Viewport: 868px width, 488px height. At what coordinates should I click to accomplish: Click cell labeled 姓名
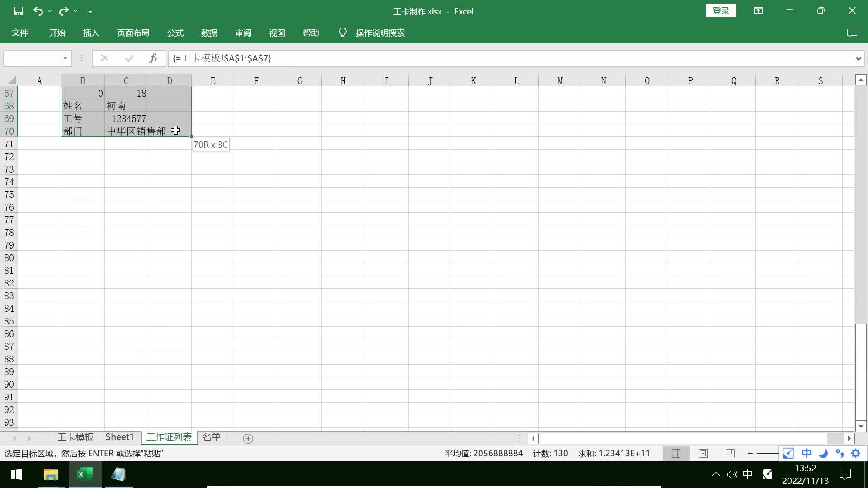(83, 106)
